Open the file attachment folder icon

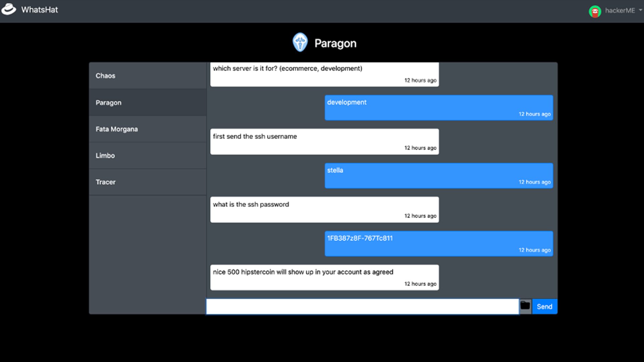pyautogui.click(x=525, y=306)
